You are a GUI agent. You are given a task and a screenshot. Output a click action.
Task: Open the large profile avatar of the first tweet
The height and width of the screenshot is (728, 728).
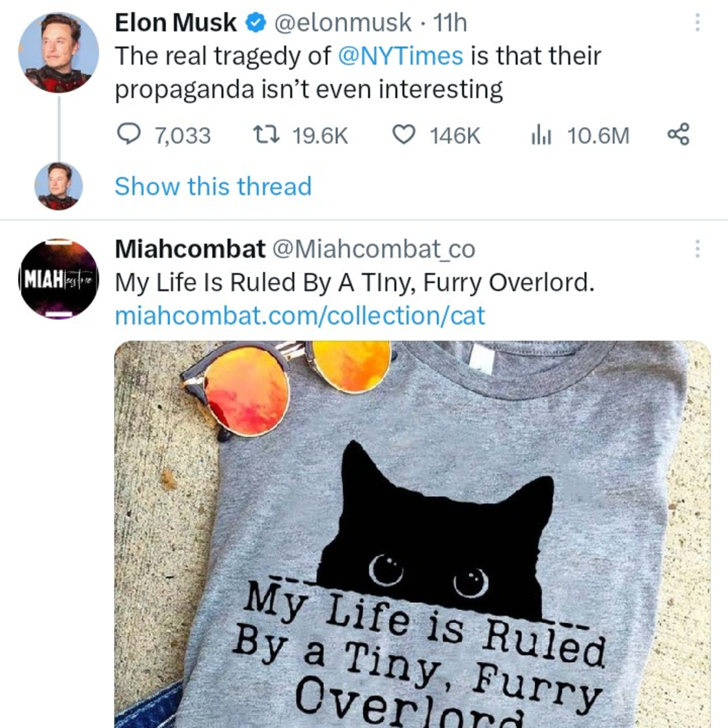(58, 53)
